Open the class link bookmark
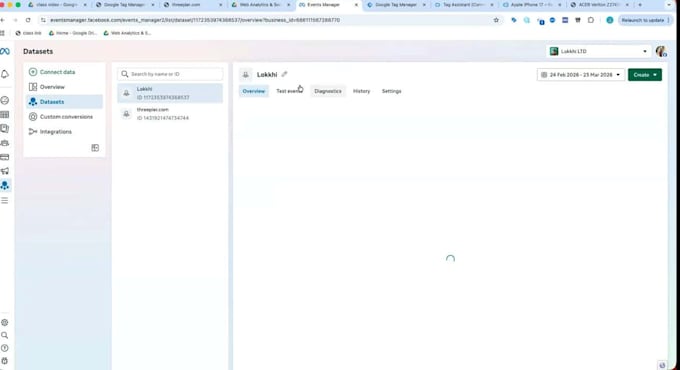 point(29,33)
